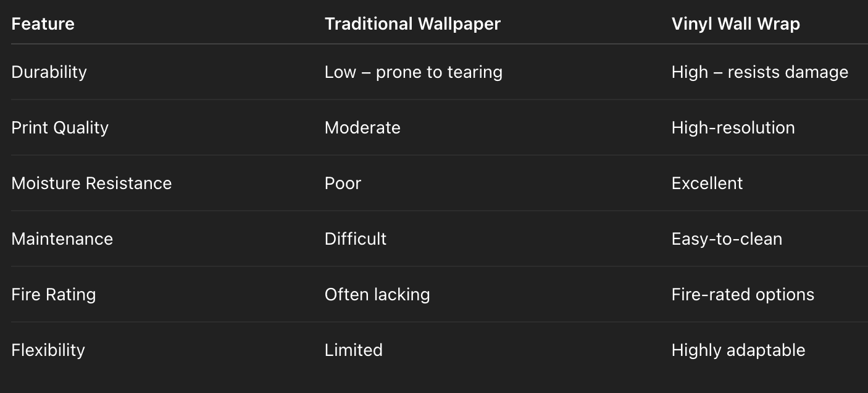The image size is (868, 393).
Task: Select the 'High-resolution' cell
Action: [x=733, y=127]
